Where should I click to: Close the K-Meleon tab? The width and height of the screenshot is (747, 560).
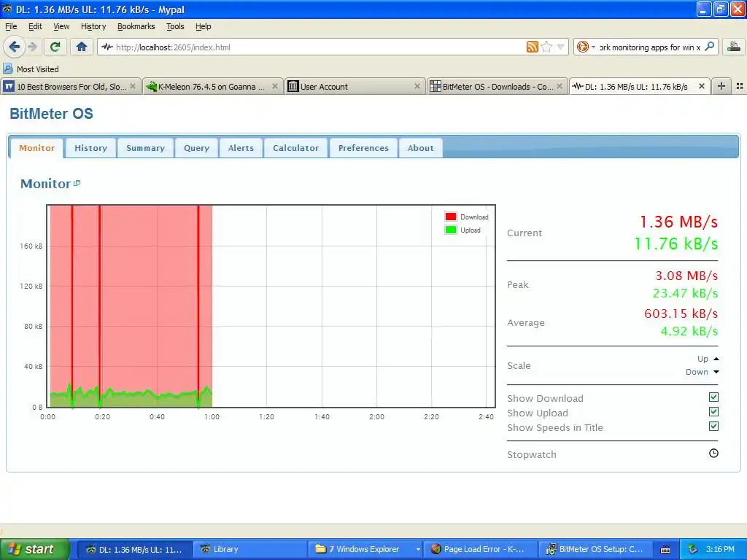click(x=275, y=86)
